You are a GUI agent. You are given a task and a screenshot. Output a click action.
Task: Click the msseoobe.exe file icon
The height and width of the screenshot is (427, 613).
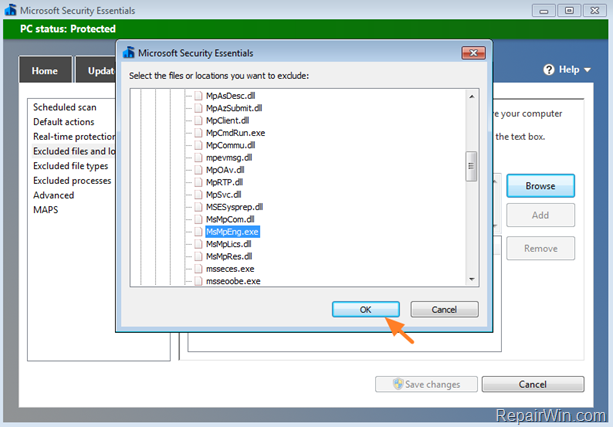tap(198, 281)
